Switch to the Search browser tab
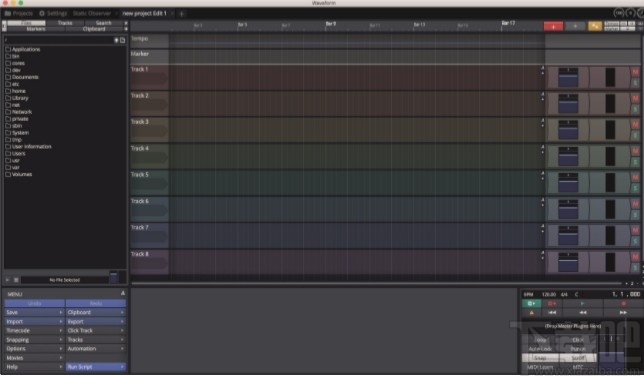This screenshot has width=644, height=376. (x=104, y=23)
